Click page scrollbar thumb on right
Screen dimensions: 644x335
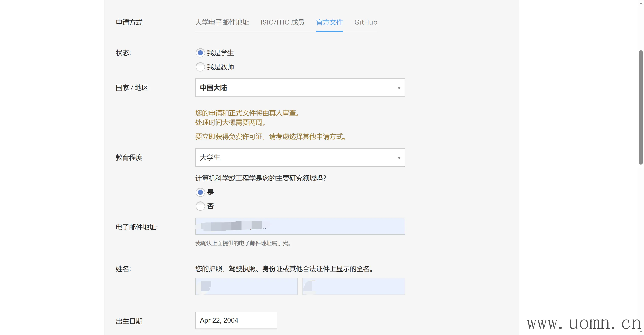pyautogui.click(x=640, y=108)
